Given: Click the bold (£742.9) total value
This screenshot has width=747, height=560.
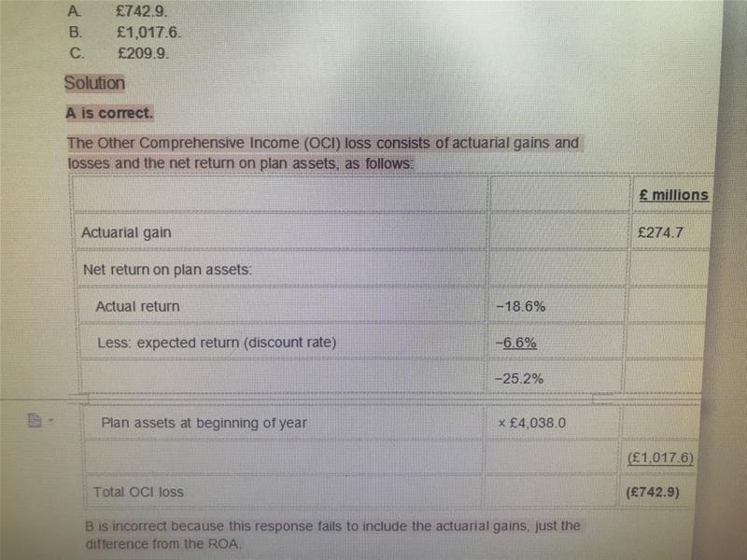Looking at the screenshot, I should tap(653, 492).
